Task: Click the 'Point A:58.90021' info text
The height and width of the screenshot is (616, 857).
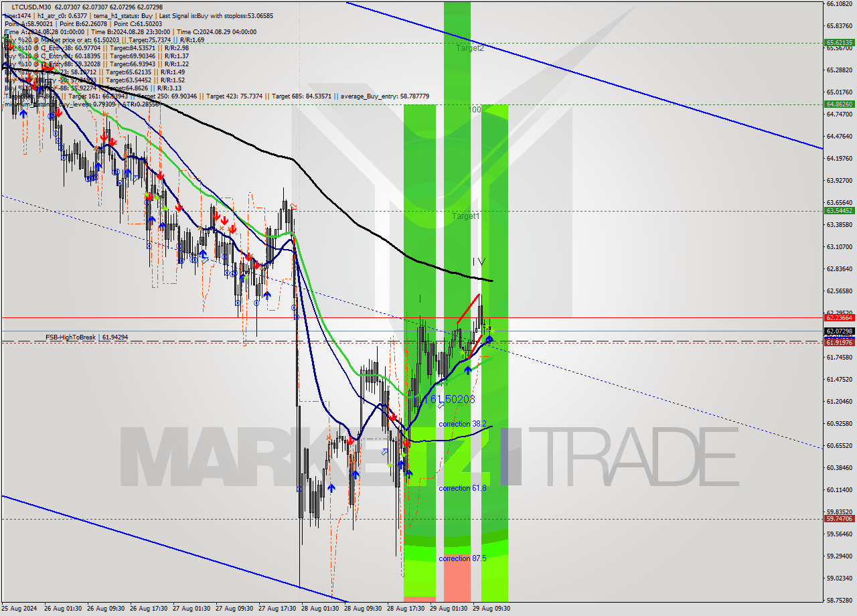Action: pyautogui.click(x=27, y=23)
